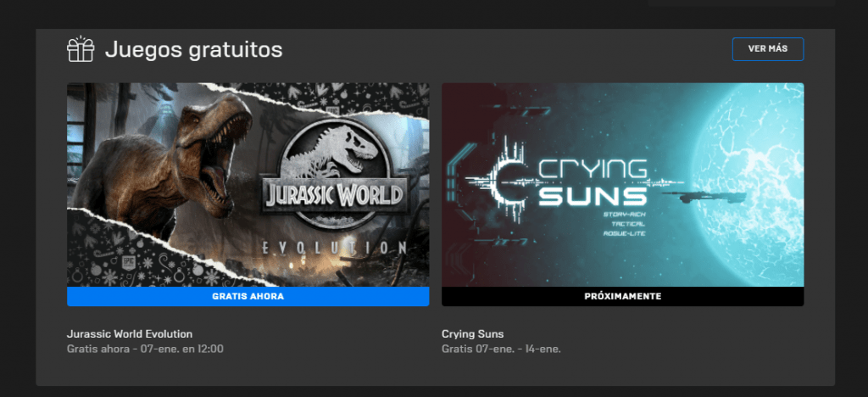The width and height of the screenshot is (868, 397).
Task: Select the Juegos gratuitos section heading
Action: tap(194, 50)
